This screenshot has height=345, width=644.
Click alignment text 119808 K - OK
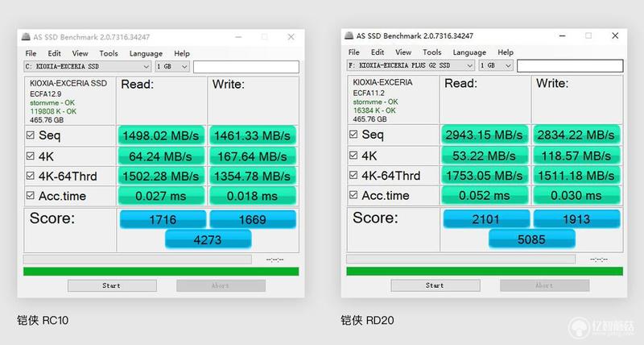53,111
